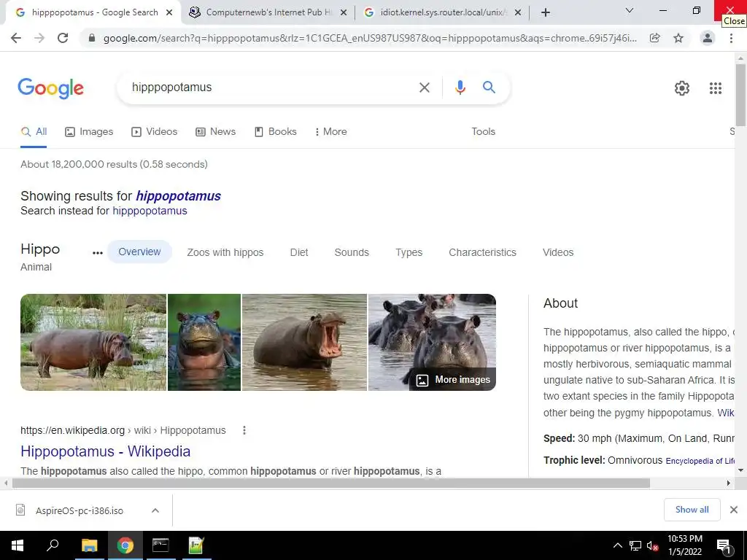Search instead for hipppopotamus

point(150,211)
